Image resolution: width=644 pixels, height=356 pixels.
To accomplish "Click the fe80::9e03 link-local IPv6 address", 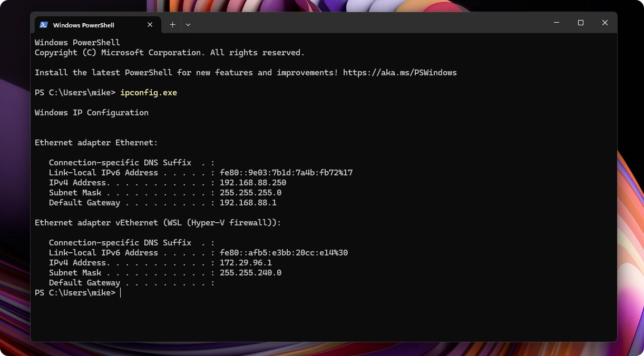I will (286, 173).
